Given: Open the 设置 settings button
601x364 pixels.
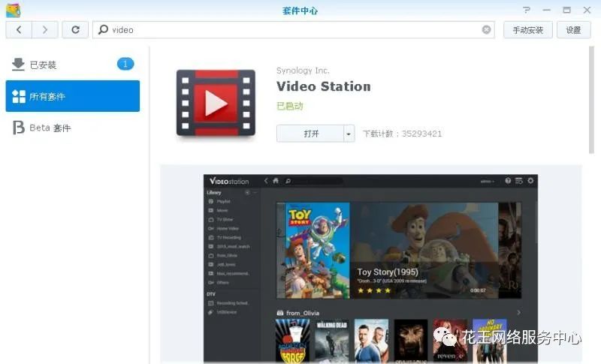Looking at the screenshot, I should tap(573, 30).
